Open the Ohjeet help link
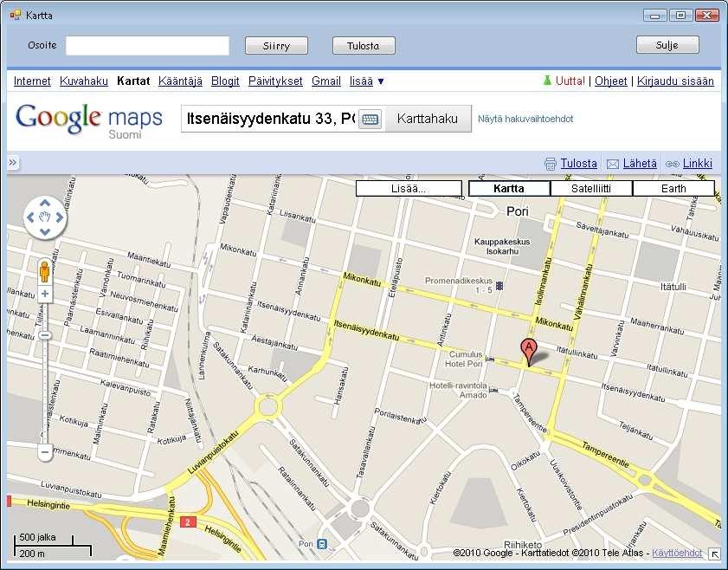 click(x=610, y=81)
